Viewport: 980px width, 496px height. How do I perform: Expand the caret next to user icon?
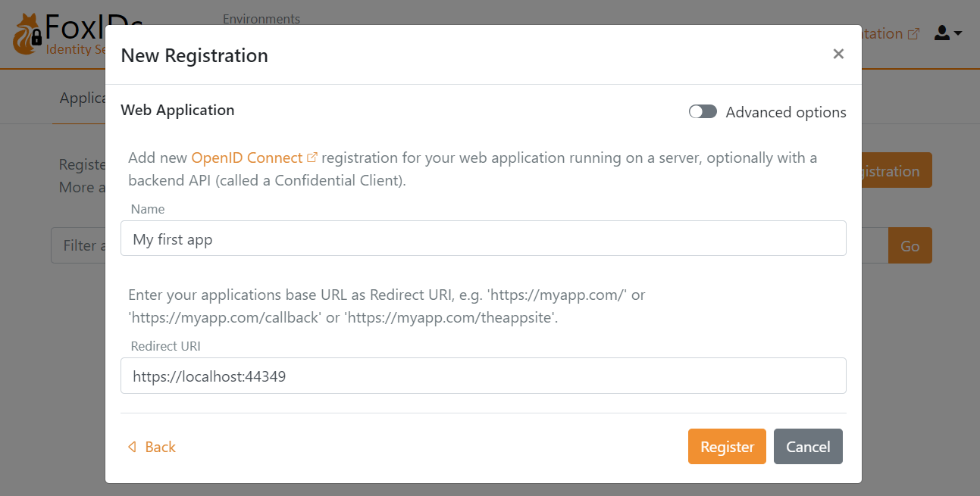959,33
